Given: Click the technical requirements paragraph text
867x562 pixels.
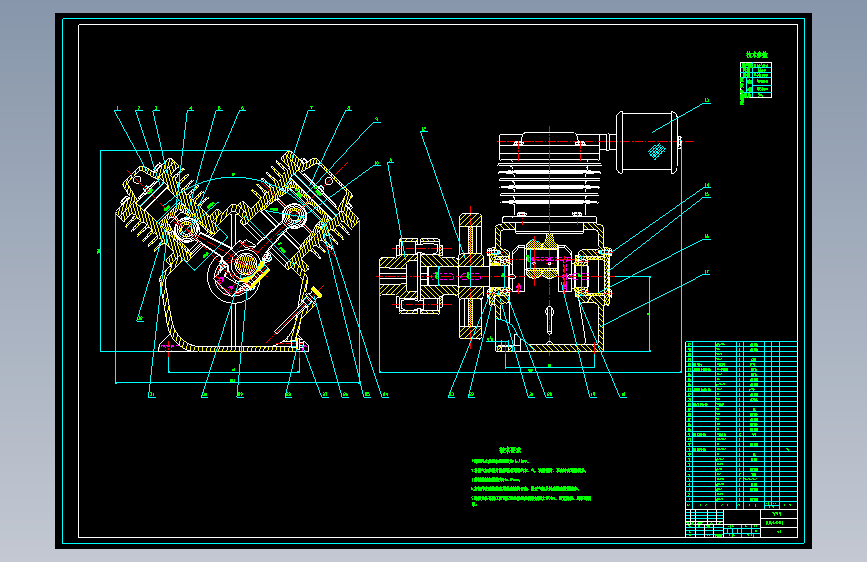Looking at the screenshot, I should pos(531,482).
